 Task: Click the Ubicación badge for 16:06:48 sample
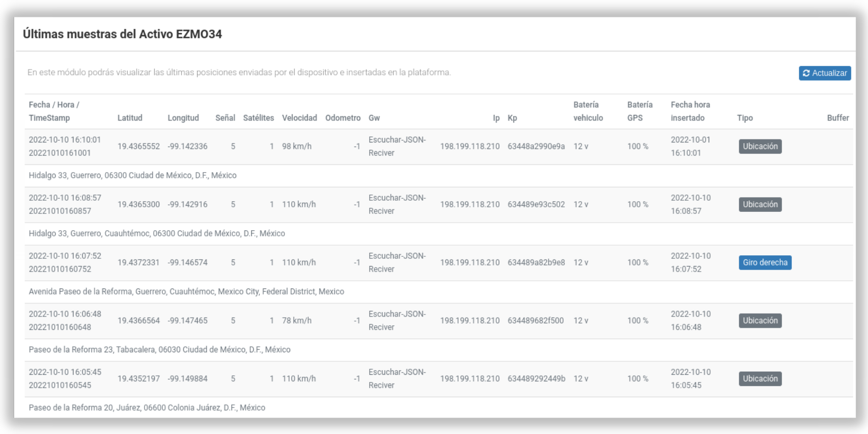[760, 321]
